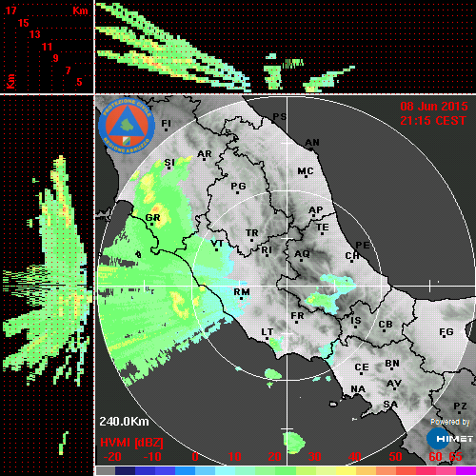The image size is (476, 476).
Task: Click the 40 dBZ scale value
Action: (x=355, y=457)
